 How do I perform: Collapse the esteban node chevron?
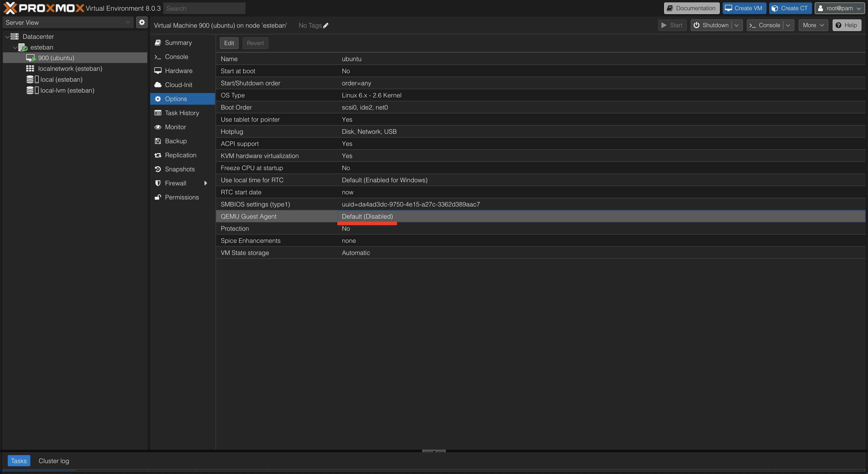[x=15, y=47]
